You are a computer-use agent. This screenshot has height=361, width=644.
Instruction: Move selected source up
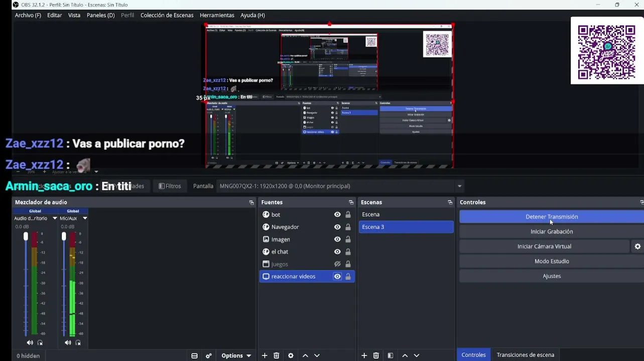pyautogui.click(x=305, y=355)
